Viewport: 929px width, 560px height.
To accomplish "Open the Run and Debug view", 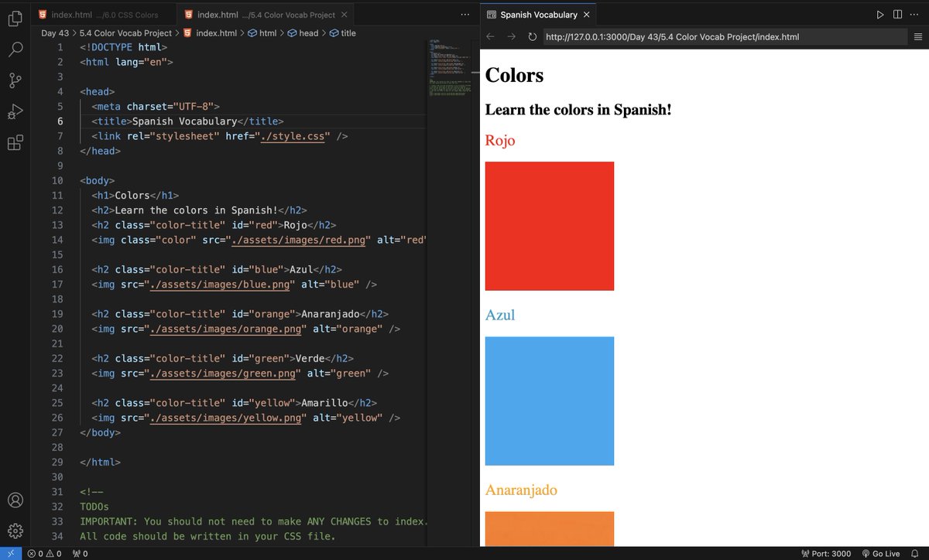I will [15, 112].
